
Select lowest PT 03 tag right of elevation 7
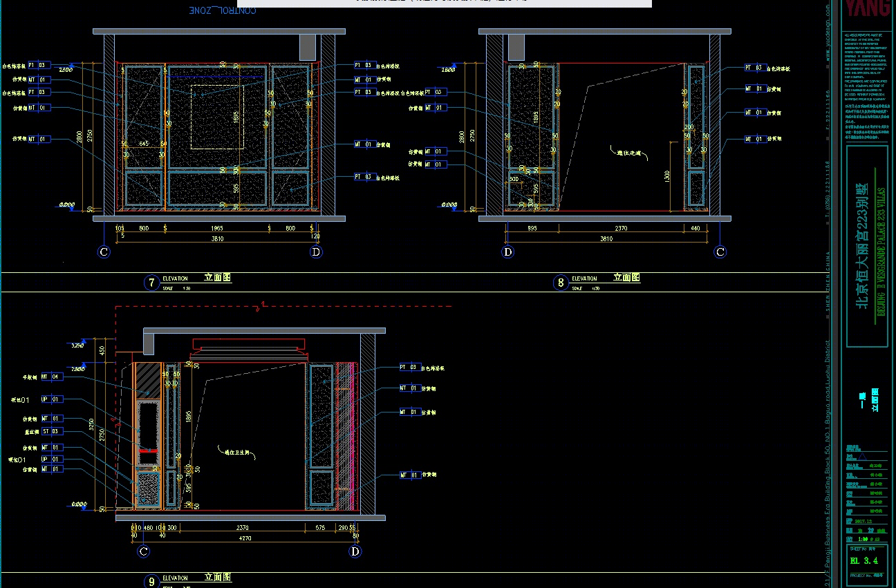[x=366, y=177]
